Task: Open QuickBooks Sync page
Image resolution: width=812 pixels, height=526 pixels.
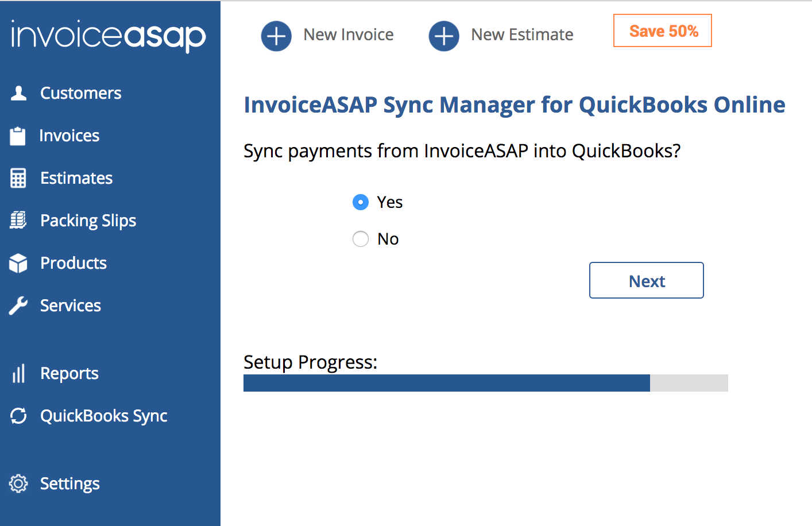Action: tap(104, 416)
